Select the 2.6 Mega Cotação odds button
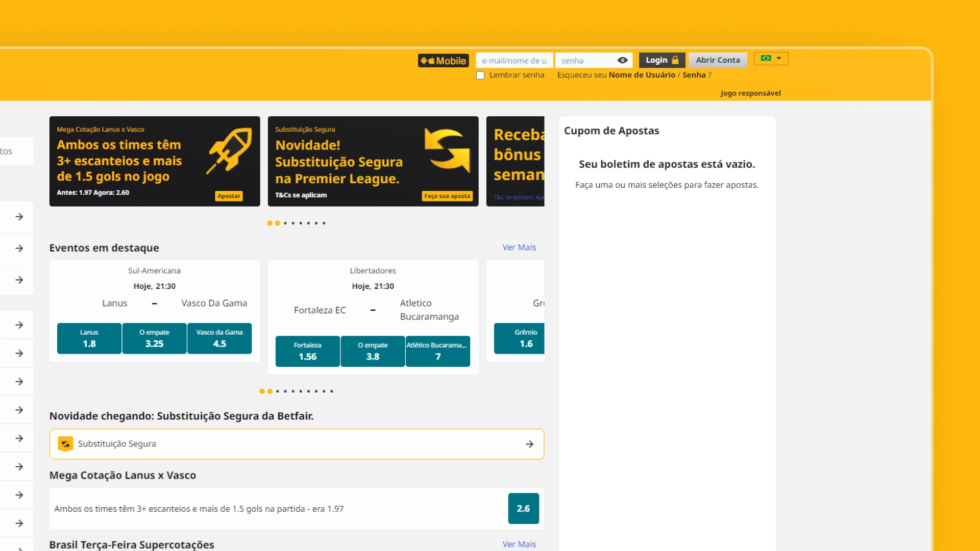Screen dimensions: 980x551 pyautogui.click(x=523, y=509)
